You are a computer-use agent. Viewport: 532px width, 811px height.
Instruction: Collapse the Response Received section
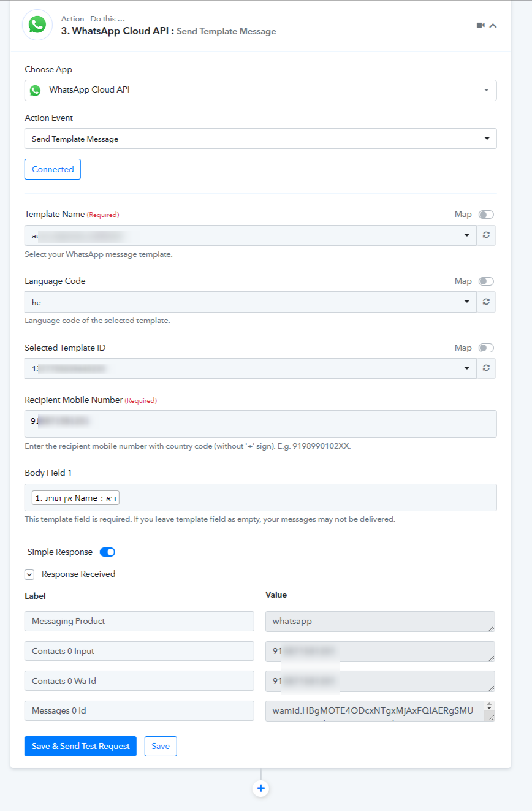pyautogui.click(x=29, y=574)
